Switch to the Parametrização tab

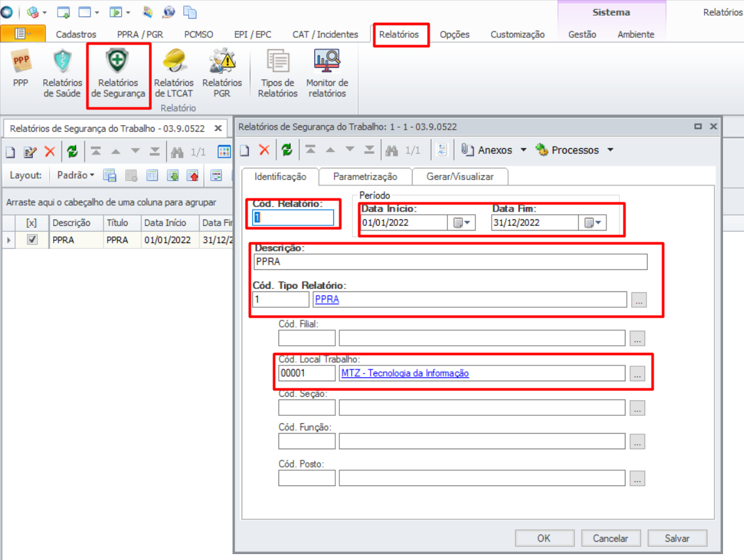pyautogui.click(x=365, y=177)
